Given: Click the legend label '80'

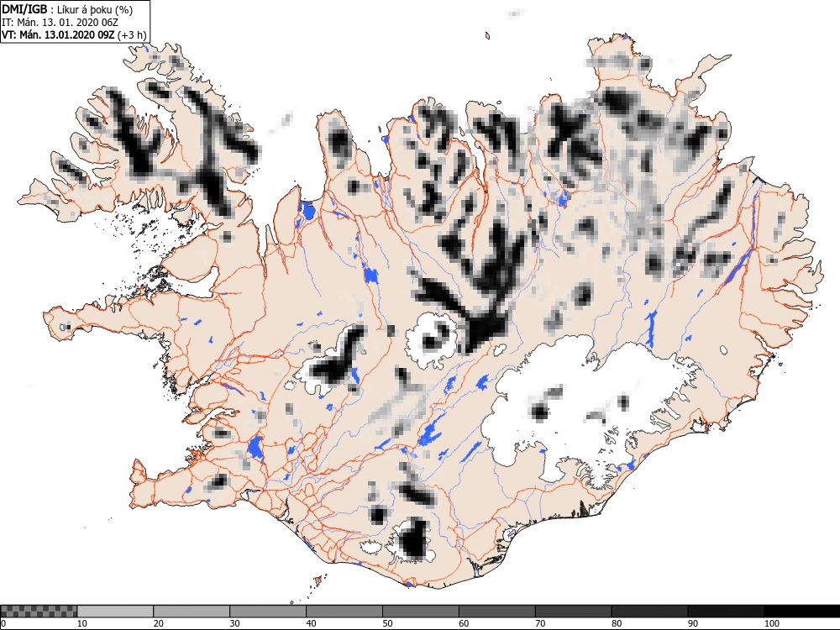Looking at the screenshot, I should [617, 623].
